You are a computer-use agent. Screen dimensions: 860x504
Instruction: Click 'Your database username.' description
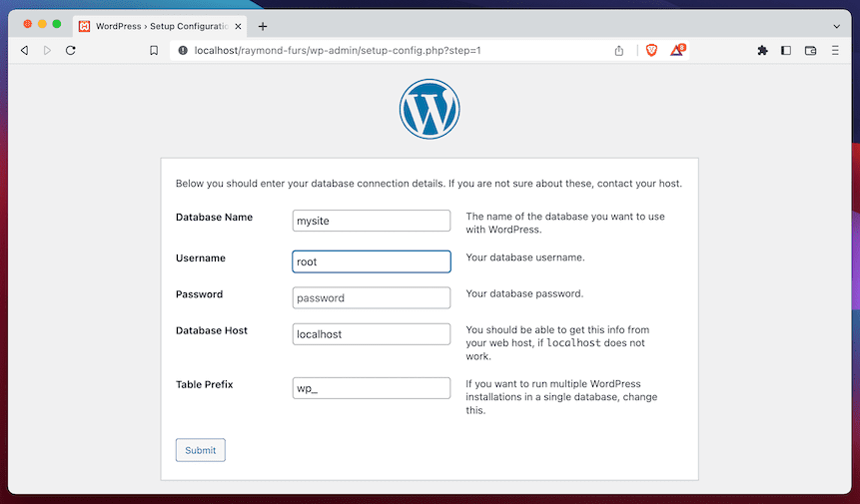(524, 257)
